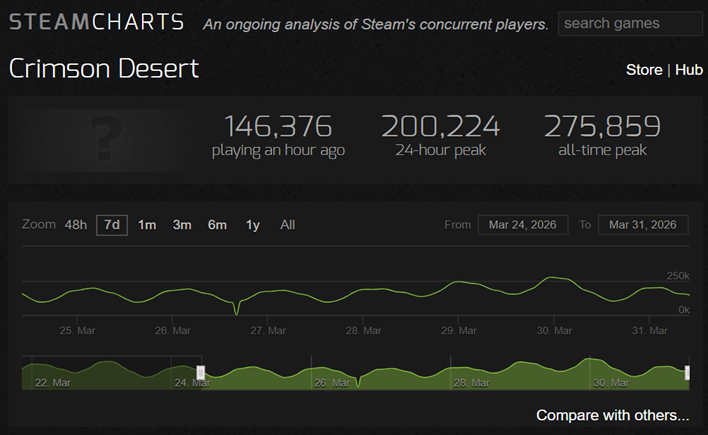Choose the 6m zoom option
The height and width of the screenshot is (435, 708).
click(x=217, y=225)
